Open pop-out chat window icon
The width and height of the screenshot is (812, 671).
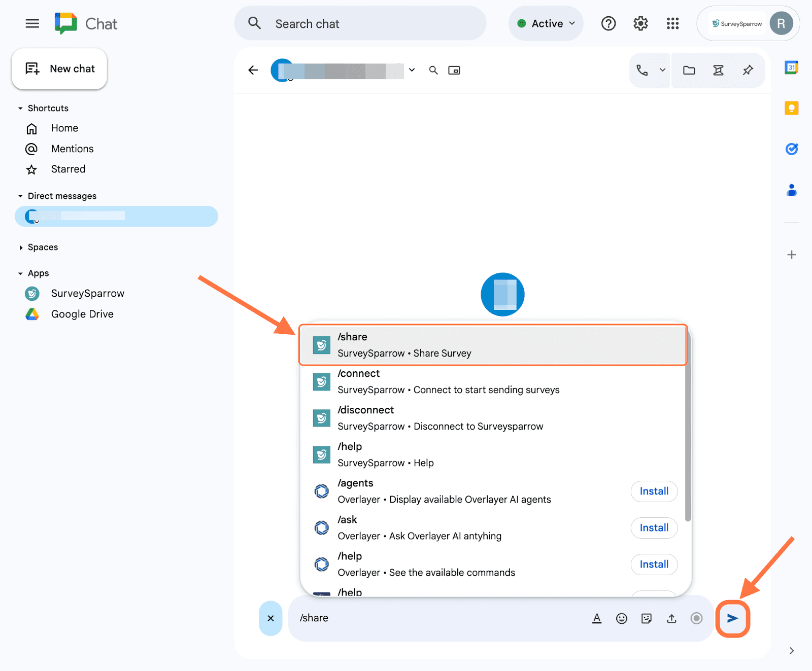tap(454, 70)
